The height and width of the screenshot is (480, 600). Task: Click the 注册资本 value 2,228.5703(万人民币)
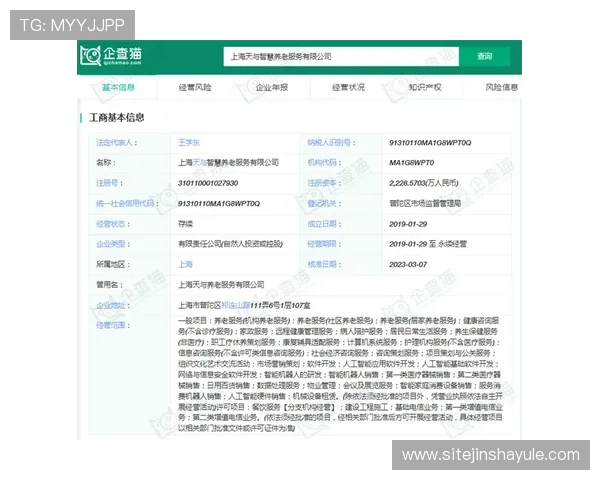[x=424, y=183]
